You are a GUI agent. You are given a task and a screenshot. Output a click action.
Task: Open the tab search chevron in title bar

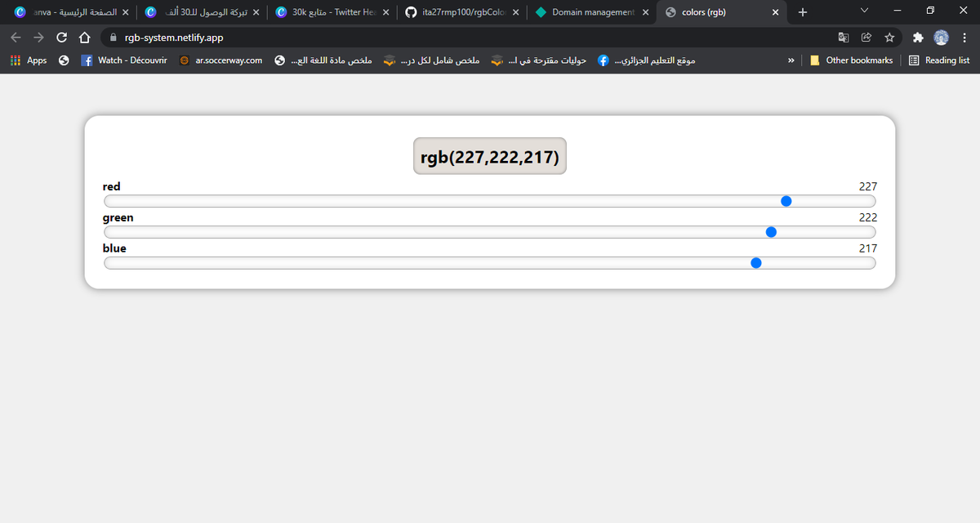(x=865, y=11)
